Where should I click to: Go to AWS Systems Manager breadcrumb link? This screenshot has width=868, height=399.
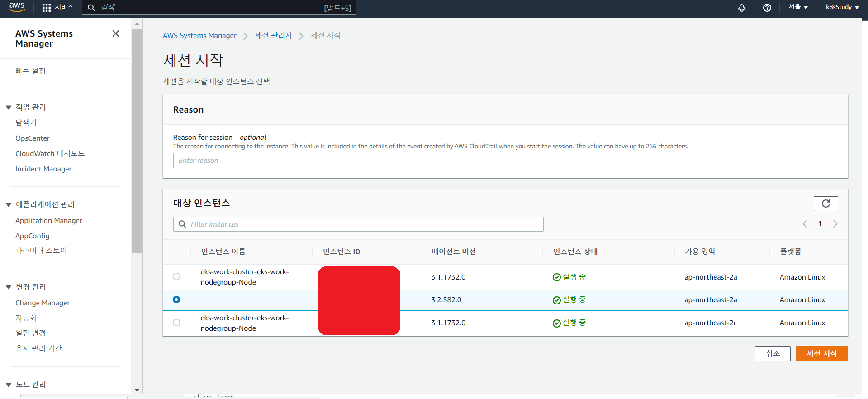pyautogui.click(x=199, y=35)
